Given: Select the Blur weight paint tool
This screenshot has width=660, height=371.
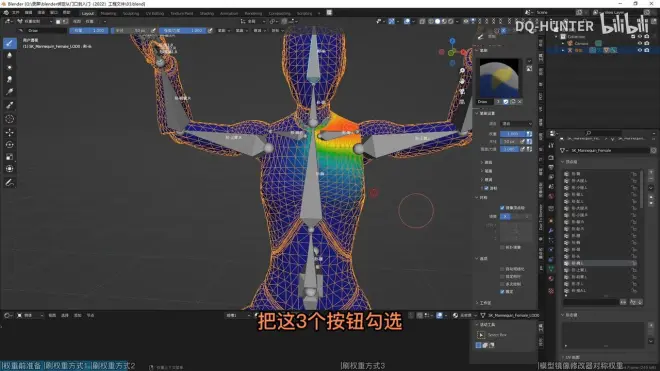Looking at the screenshot, I should pyautogui.click(x=9, y=55).
